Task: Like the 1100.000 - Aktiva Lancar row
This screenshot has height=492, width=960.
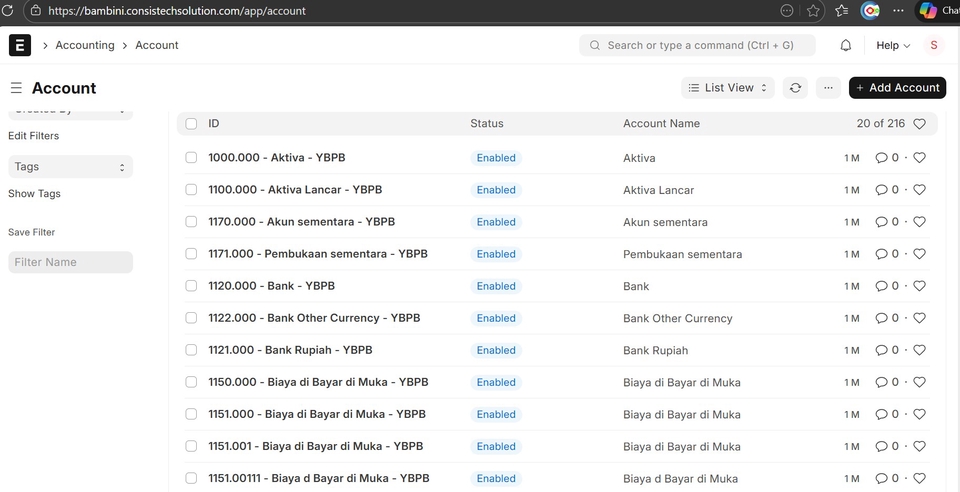Action: tap(919, 190)
